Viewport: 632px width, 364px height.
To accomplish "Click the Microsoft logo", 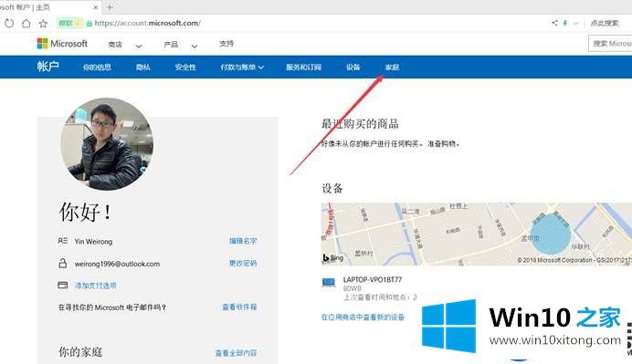I will (62, 44).
